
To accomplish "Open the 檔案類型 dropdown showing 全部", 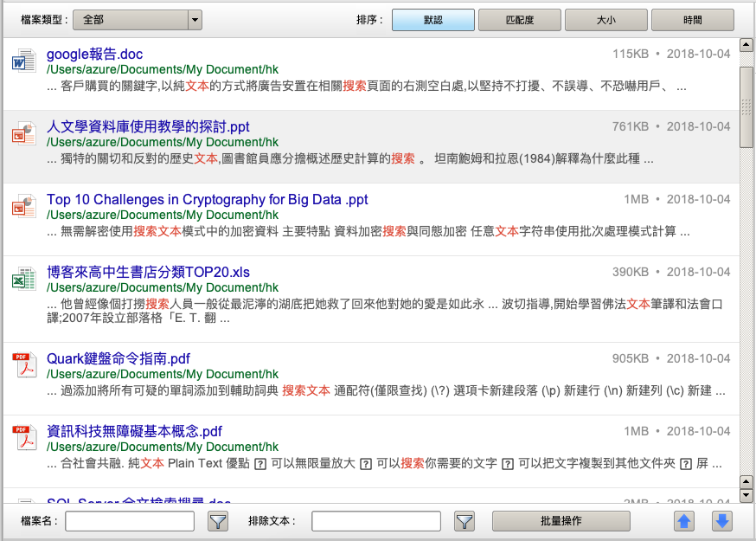I will pos(138,19).
